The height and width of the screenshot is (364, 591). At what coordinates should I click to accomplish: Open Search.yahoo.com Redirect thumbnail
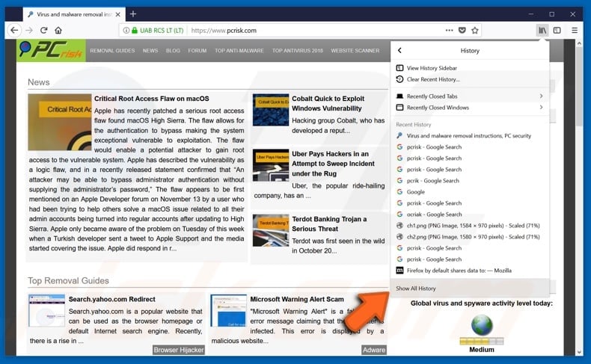point(46,310)
